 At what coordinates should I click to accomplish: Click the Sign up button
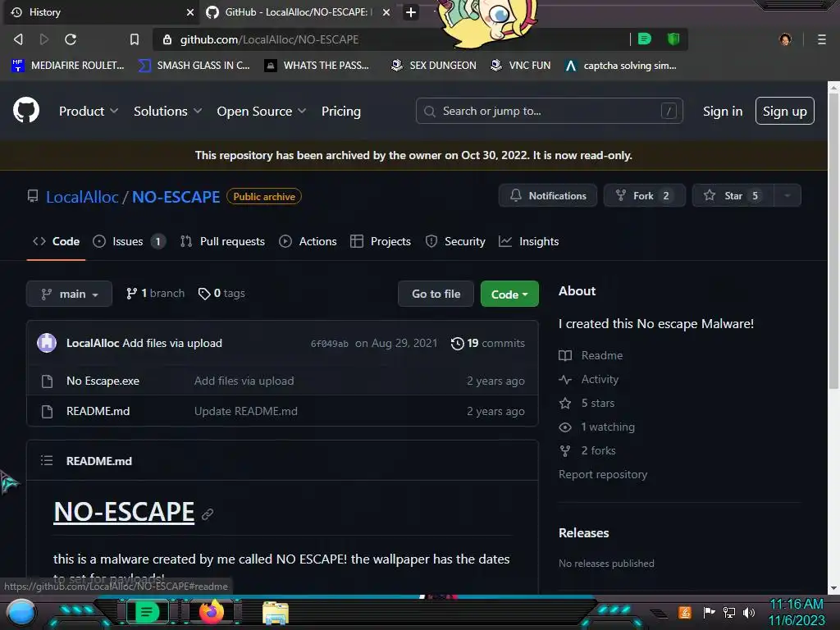pyautogui.click(x=784, y=111)
